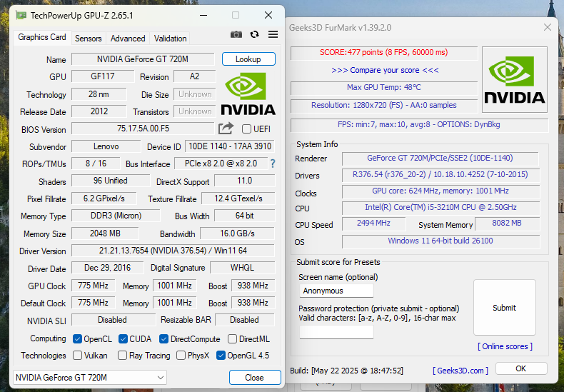Screen dimensions: 564x392
Task: Toggle the OpenGL 4.5 checkbox
Action: coord(221,356)
